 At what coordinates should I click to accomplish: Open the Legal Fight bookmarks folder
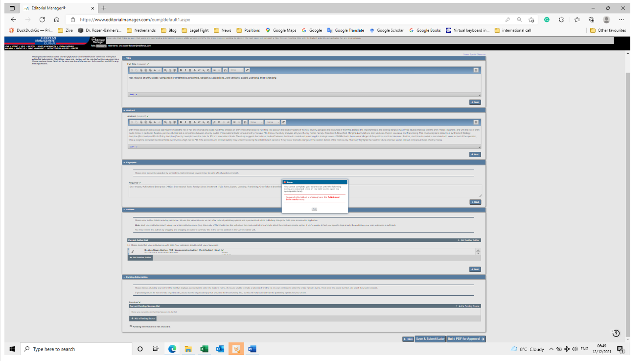coord(195,30)
